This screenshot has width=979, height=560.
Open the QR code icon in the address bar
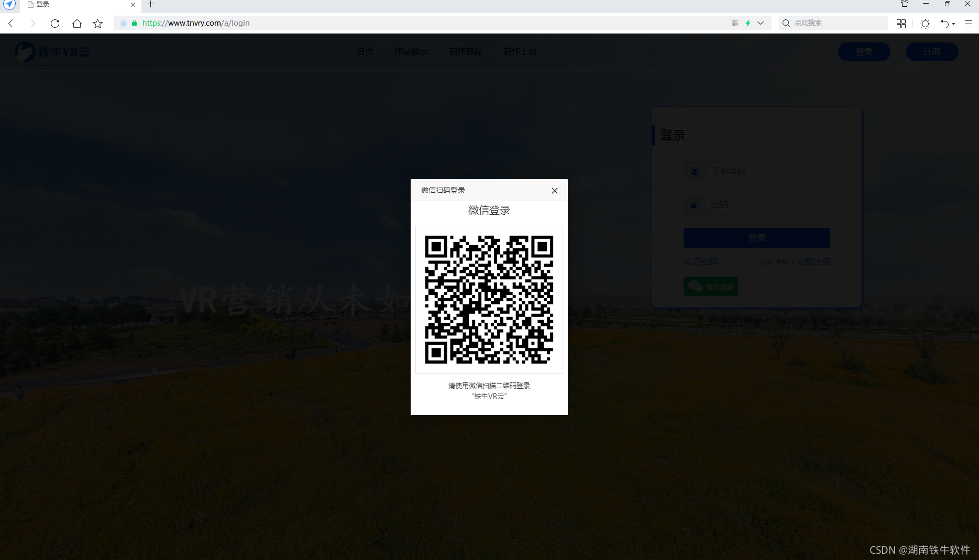[734, 23]
